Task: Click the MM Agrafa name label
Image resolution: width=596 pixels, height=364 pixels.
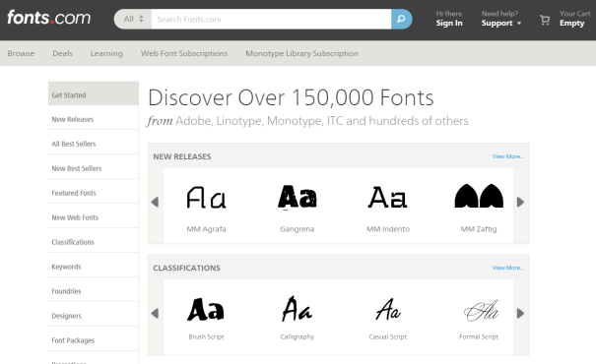Action: click(207, 229)
